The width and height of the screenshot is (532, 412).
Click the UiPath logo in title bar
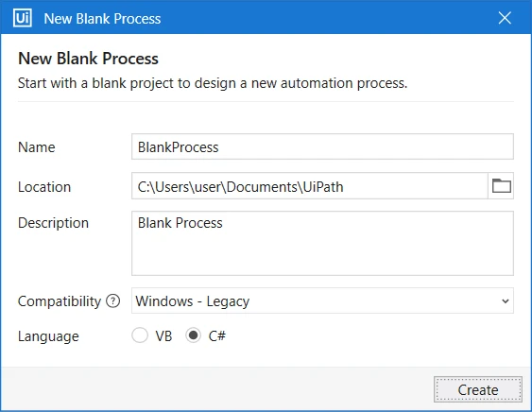[23, 18]
